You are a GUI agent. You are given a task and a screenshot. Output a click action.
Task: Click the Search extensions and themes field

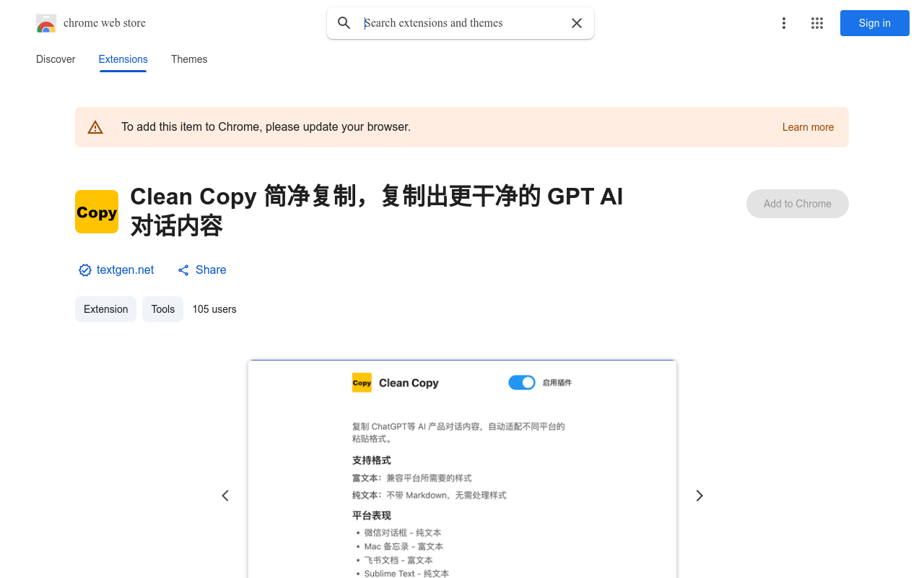462,23
